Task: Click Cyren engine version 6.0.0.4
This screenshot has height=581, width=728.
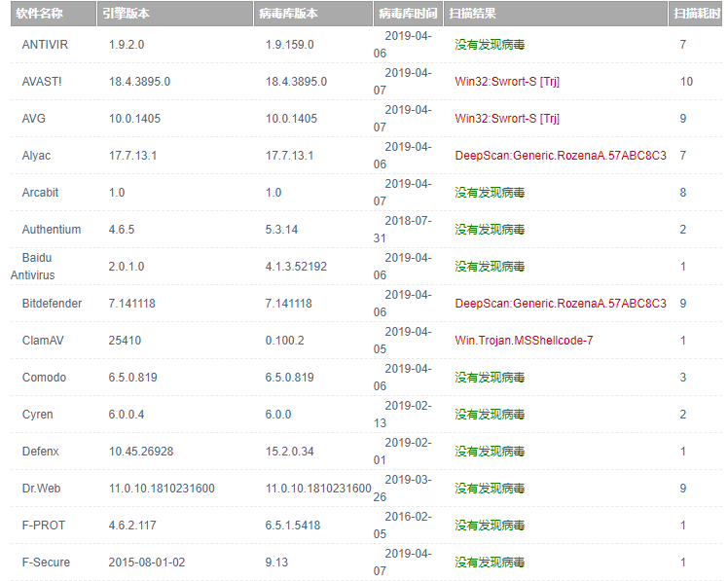Action: pos(127,415)
